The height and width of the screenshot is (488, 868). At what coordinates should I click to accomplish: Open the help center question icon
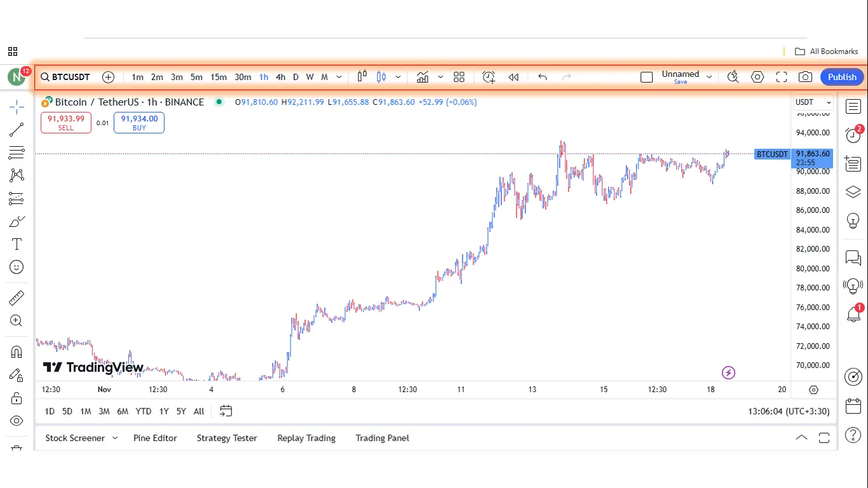tap(853, 435)
